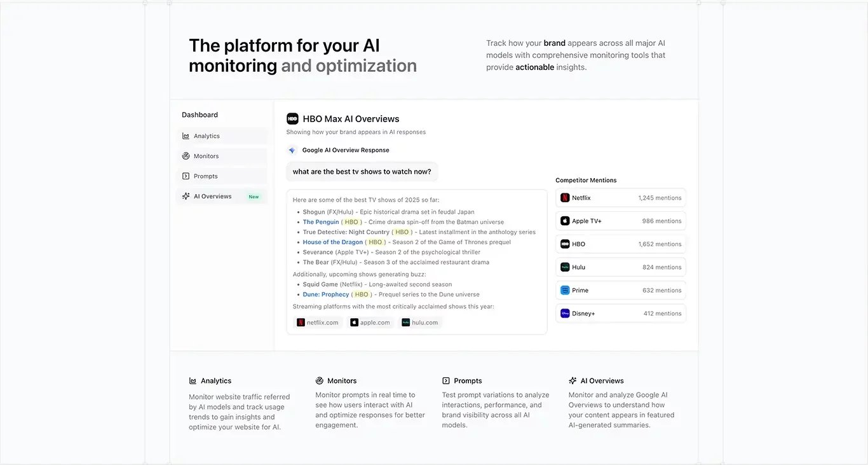The image size is (868, 465).
Task: Click the Shogun list entry
Action: 388,212
